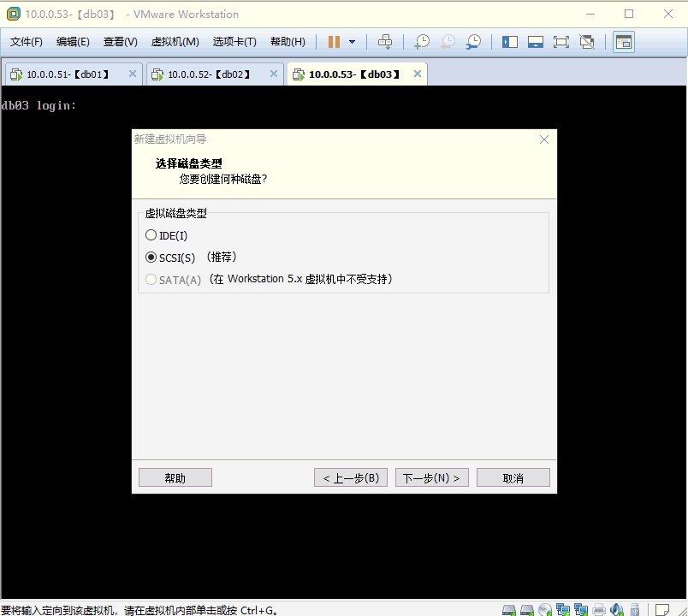688x616 pixels.
Task: Toggle the library sidebar view icon
Action: click(510, 42)
